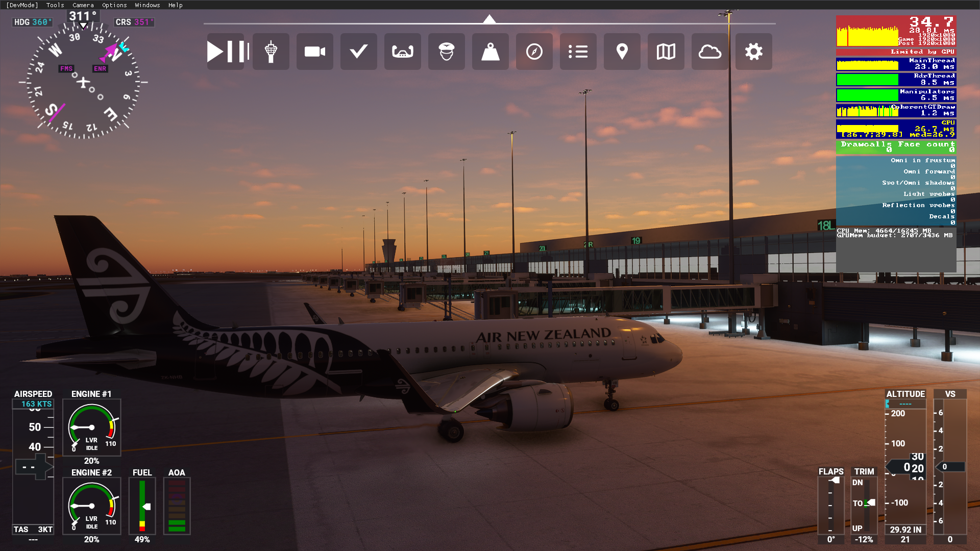Viewport: 980px width, 551px height.
Task: Open the Travel To location pin icon
Action: [622, 52]
